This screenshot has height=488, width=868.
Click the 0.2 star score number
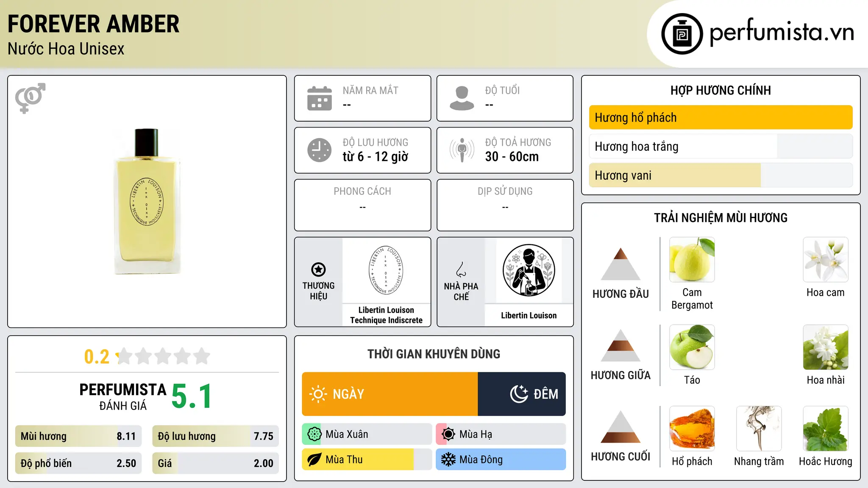coord(97,357)
